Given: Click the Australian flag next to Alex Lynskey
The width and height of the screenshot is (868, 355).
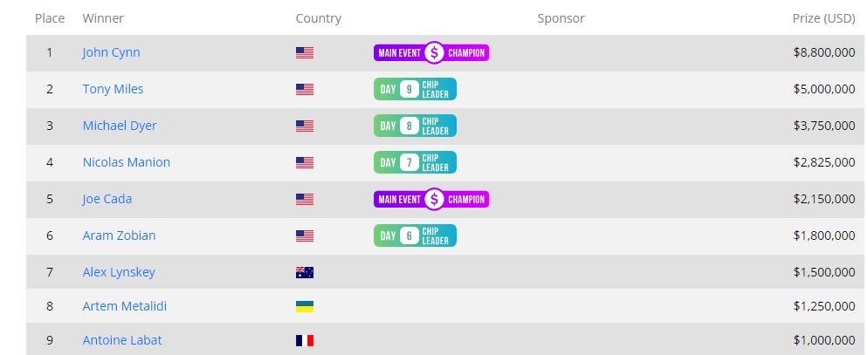Looking at the screenshot, I should point(305,272).
